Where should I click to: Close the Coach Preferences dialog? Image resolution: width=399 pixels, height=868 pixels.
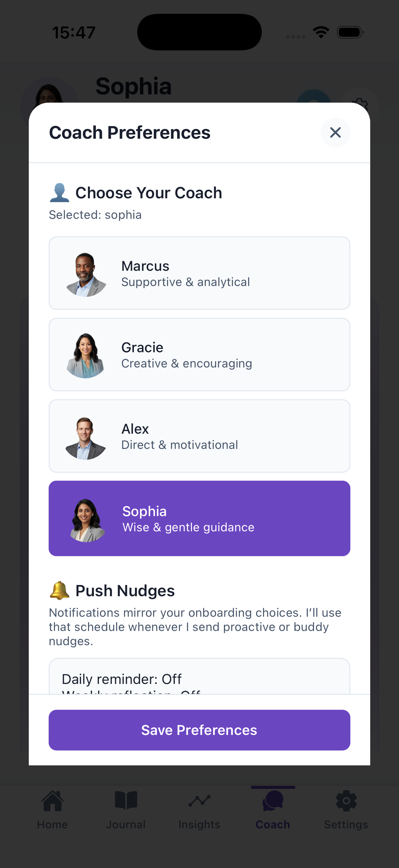(335, 132)
